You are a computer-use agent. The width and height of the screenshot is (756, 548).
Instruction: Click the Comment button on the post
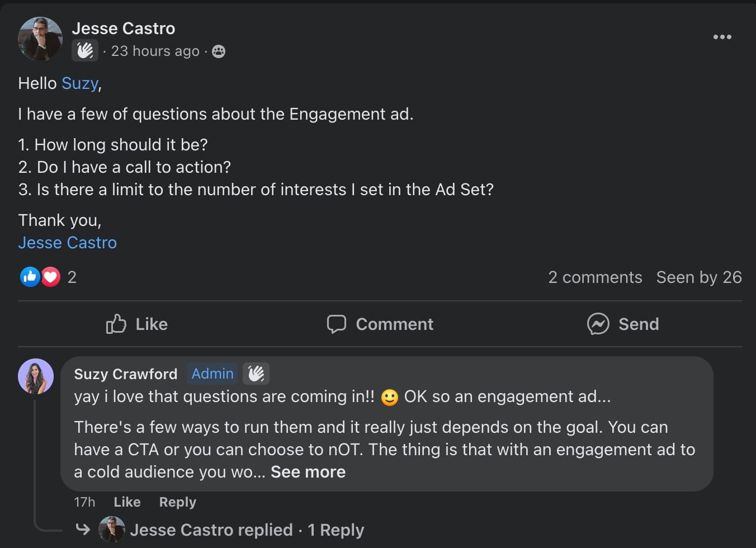(380, 324)
